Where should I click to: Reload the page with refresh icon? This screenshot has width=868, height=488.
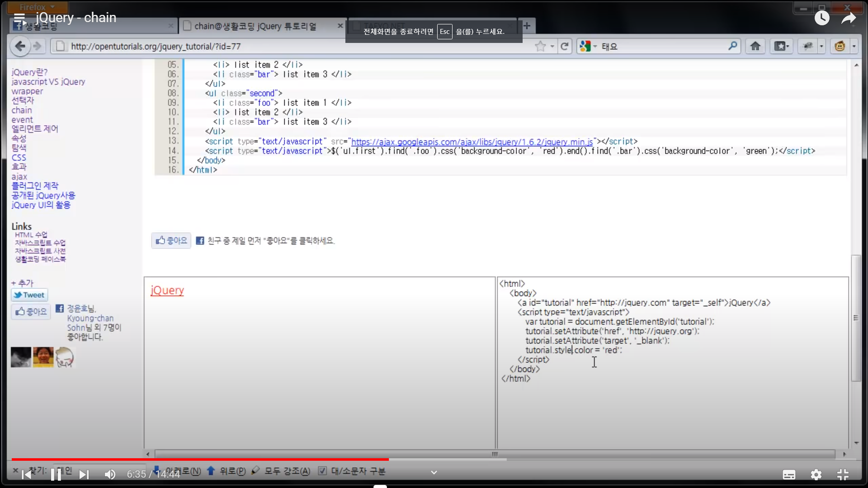click(564, 46)
